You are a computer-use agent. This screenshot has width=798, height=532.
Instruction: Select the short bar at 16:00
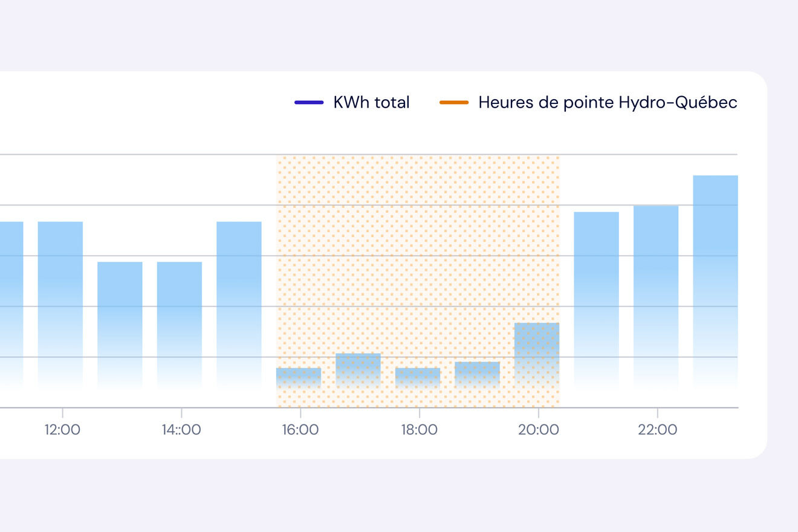pos(299,377)
